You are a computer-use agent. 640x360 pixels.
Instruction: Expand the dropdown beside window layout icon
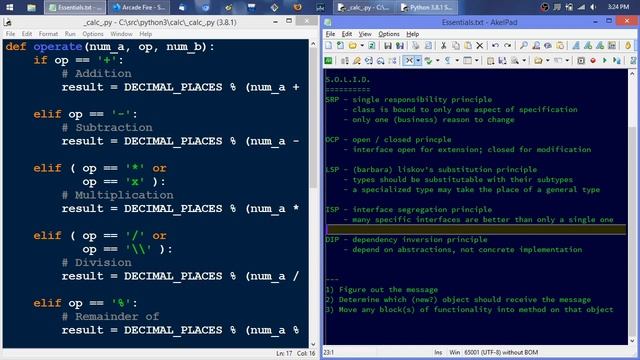[x=477, y=60]
